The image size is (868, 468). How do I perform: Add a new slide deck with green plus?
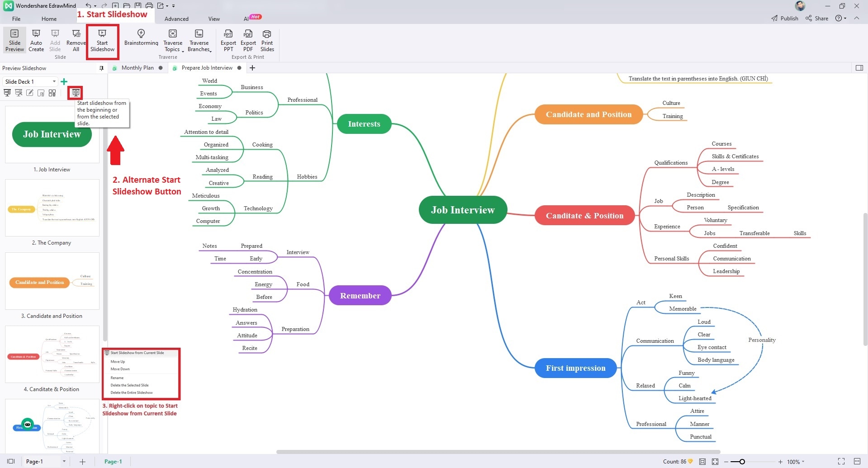64,81
